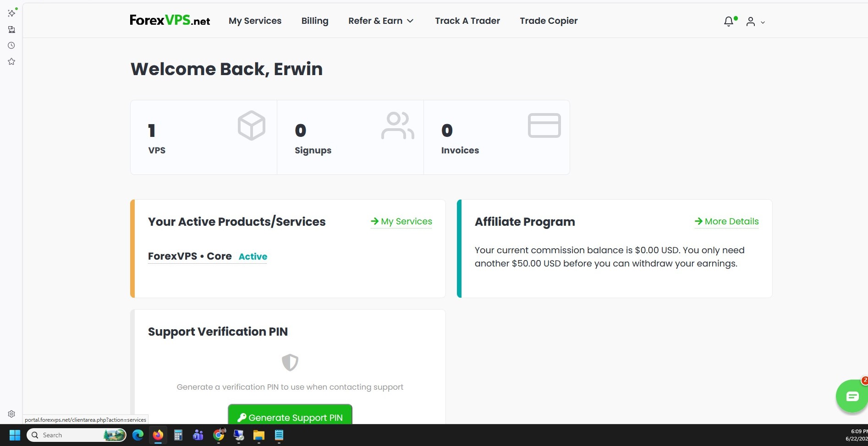This screenshot has width=868, height=446.
Task: Open the Windows Start menu
Action: [15, 435]
